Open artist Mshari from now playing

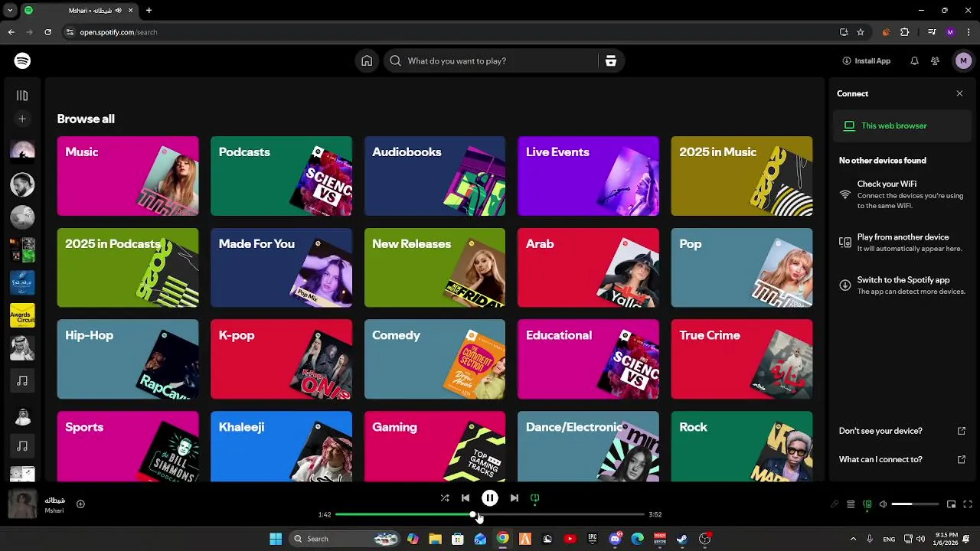point(54,510)
